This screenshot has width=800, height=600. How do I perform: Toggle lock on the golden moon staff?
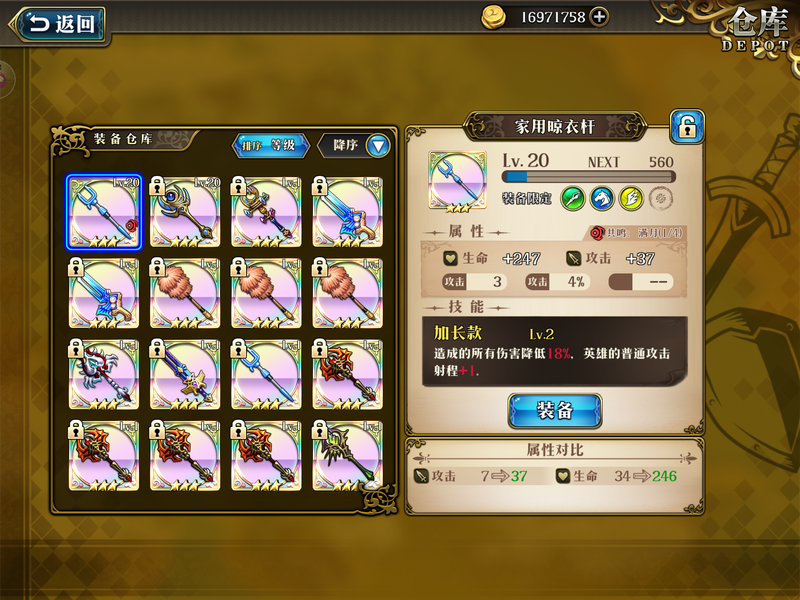click(x=157, y=186)
